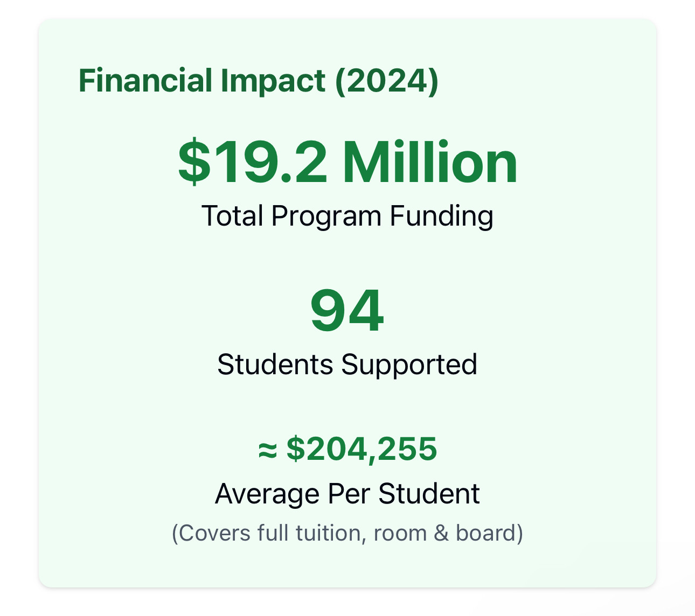The width and height of the screenshot is (695, 616).
Task: Click the approximately-equal symbol before $204,255
Action: [x=268, y=451]
